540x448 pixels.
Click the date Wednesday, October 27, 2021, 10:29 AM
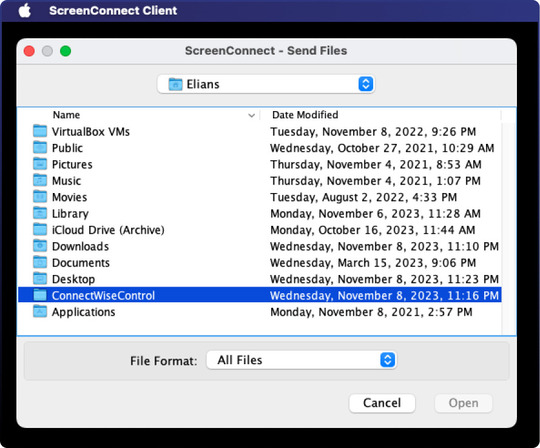pos(382,148)
